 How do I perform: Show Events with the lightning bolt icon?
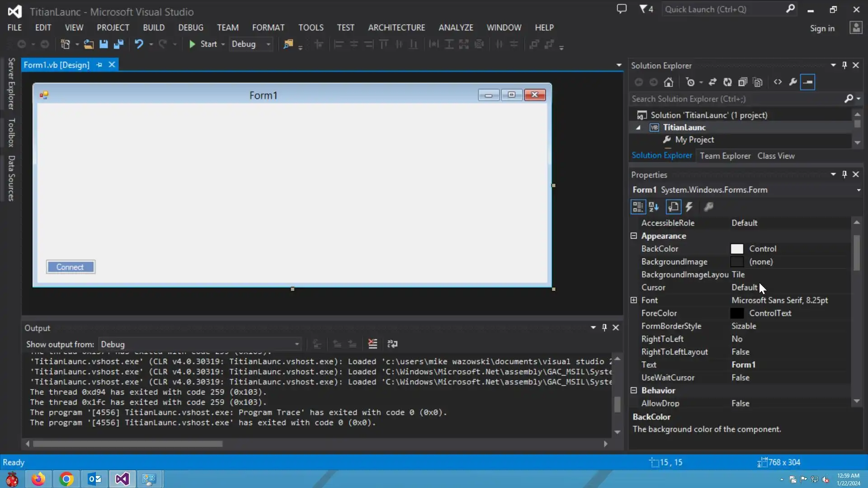[x=689, y=207]
